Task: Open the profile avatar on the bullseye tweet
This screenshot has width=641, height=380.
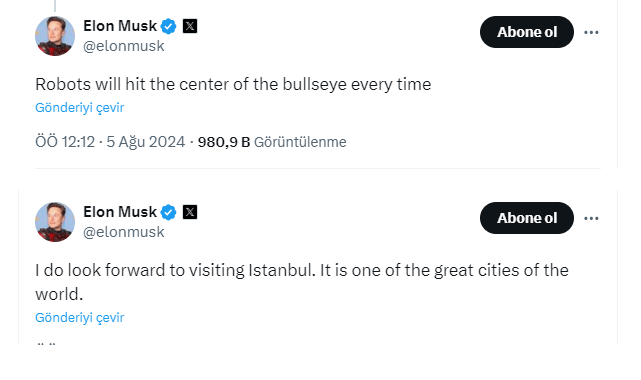Action: click(55, 36)
